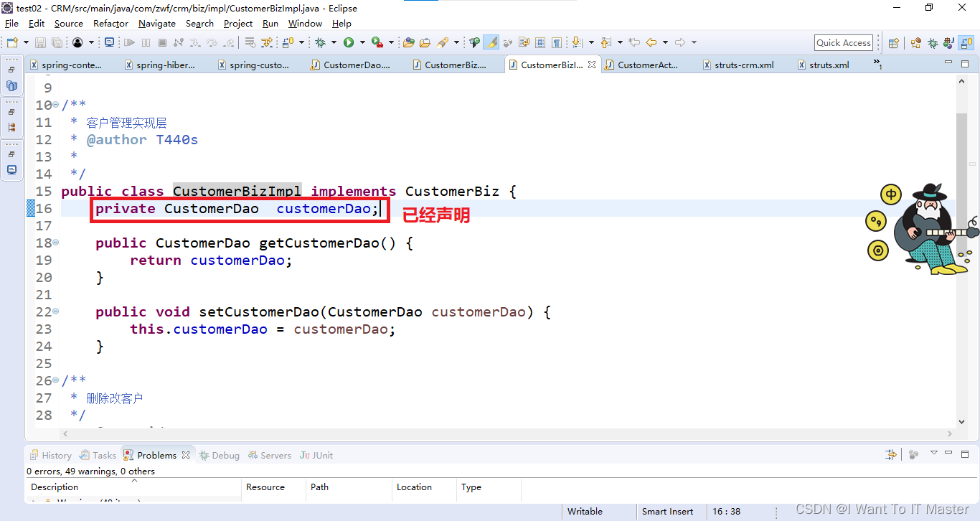Image resolution: width=980 pixels, height=521 pixels.
Task: Click the editor horizontal scrollbar
Action: tap(507, 433)
